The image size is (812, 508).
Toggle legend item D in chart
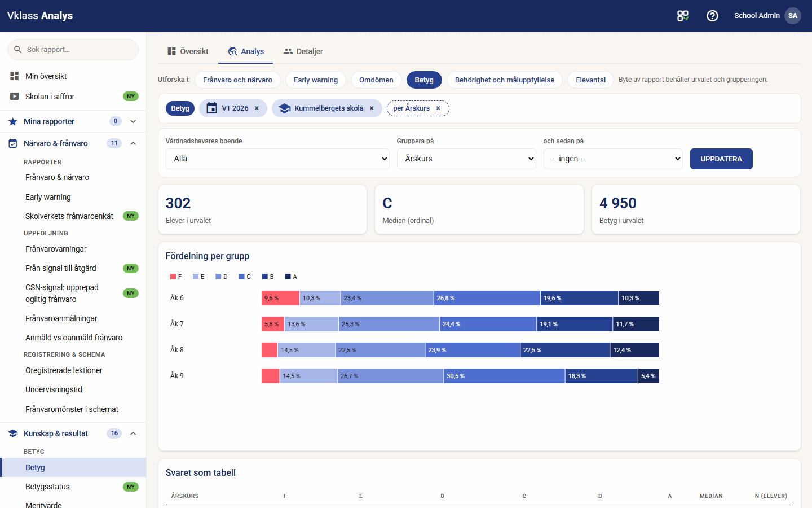222,277
